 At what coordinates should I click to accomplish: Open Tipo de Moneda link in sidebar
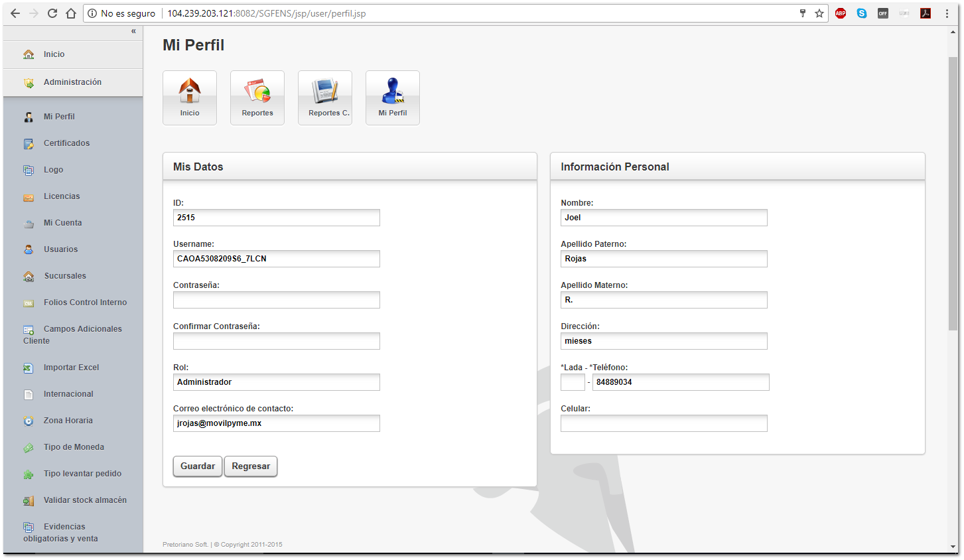coord(74,447)
